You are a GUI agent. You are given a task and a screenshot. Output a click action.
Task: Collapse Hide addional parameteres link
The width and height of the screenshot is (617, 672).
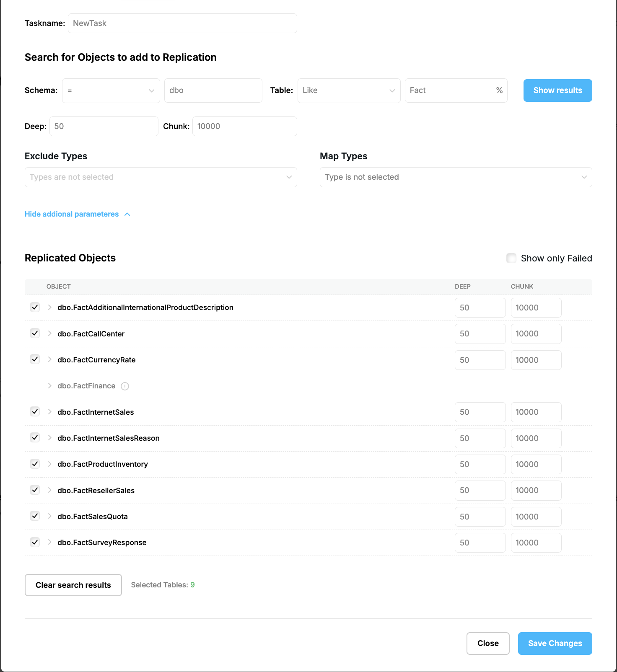click(x=78, y=214)
